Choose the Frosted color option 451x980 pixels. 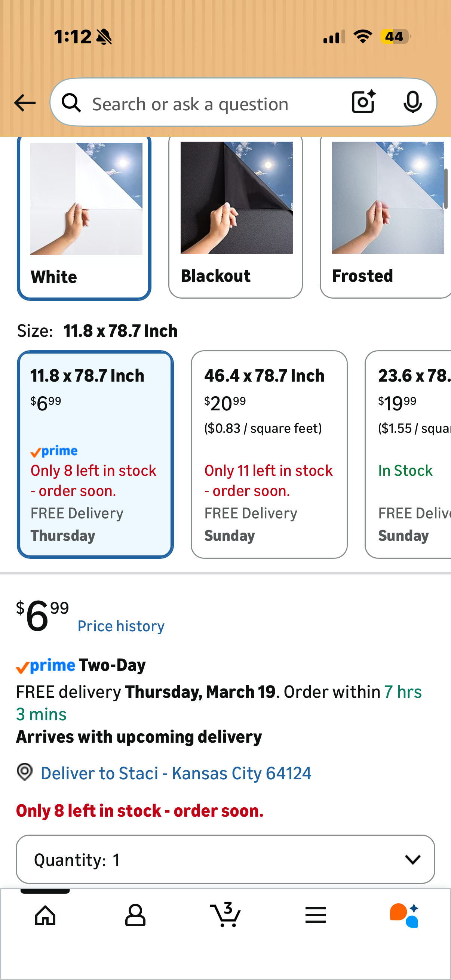[386, 217]
